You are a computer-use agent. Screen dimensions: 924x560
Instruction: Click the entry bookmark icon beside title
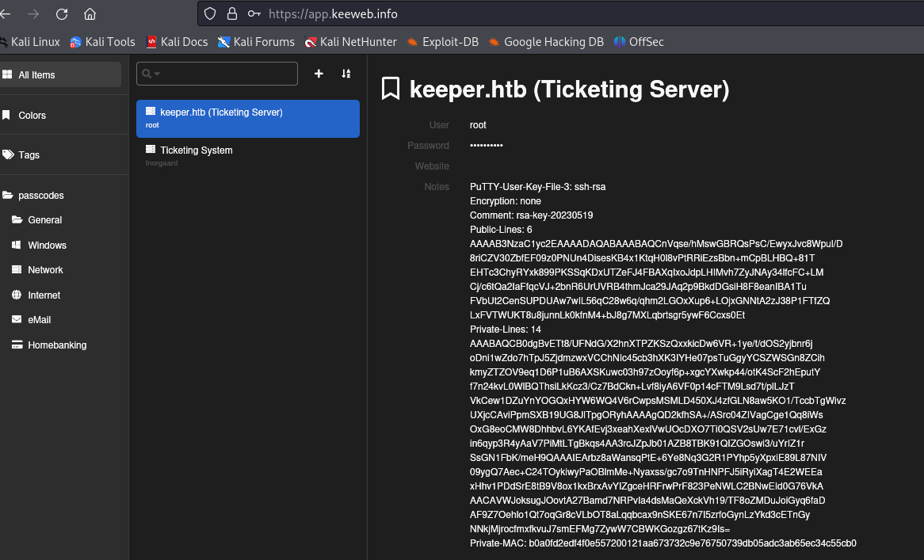click(x=390, y=89)
